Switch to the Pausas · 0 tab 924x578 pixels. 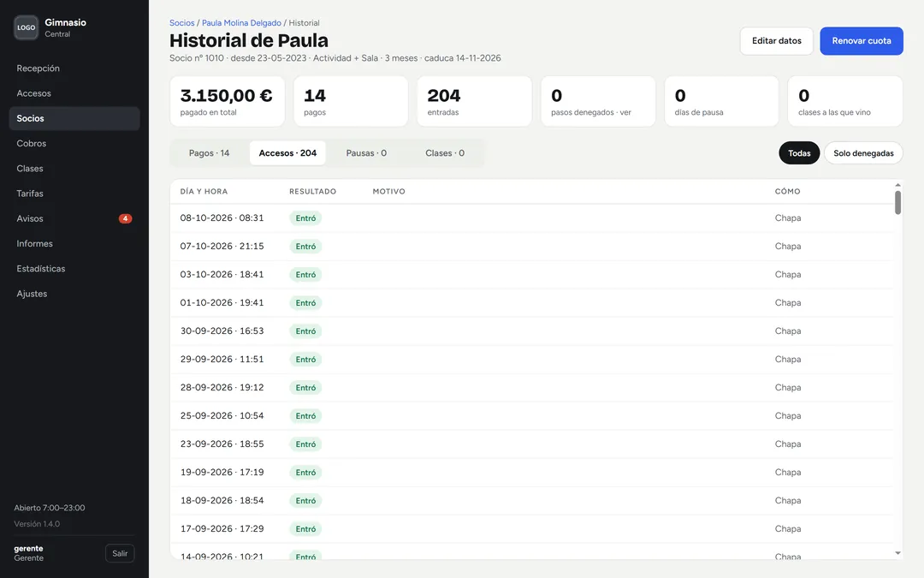click(x=366, y=153)
